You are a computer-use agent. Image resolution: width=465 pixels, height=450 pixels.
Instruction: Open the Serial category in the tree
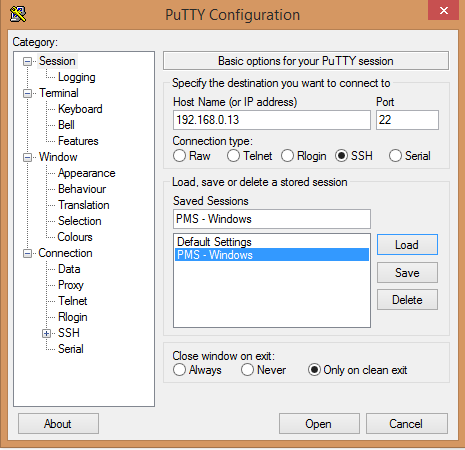tap(71, 349)
